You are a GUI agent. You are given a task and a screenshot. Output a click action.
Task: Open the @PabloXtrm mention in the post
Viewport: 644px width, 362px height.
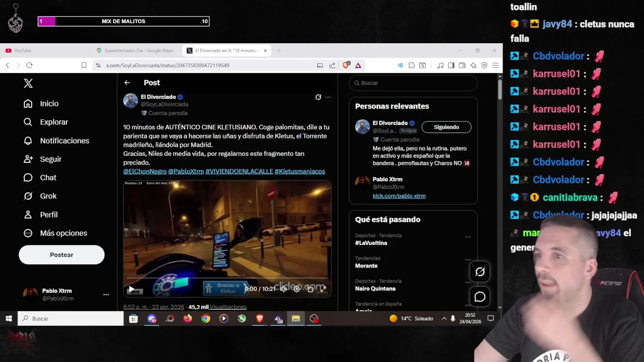(186, 171)
